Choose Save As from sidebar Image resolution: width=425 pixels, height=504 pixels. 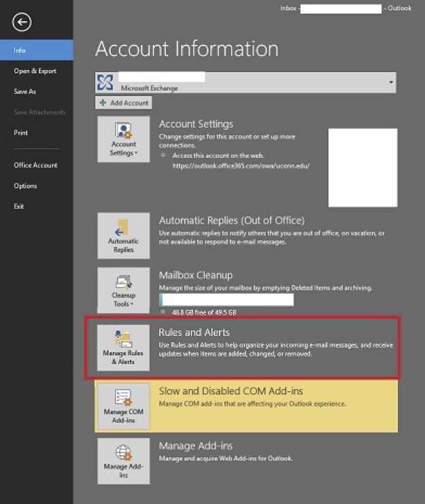[24, 91]
